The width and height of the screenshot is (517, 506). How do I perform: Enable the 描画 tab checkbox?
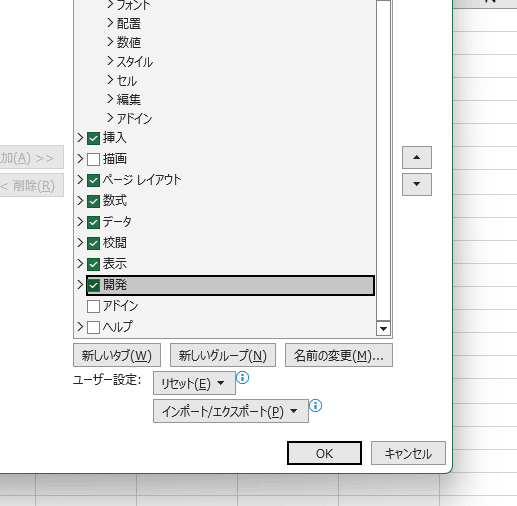93,159
